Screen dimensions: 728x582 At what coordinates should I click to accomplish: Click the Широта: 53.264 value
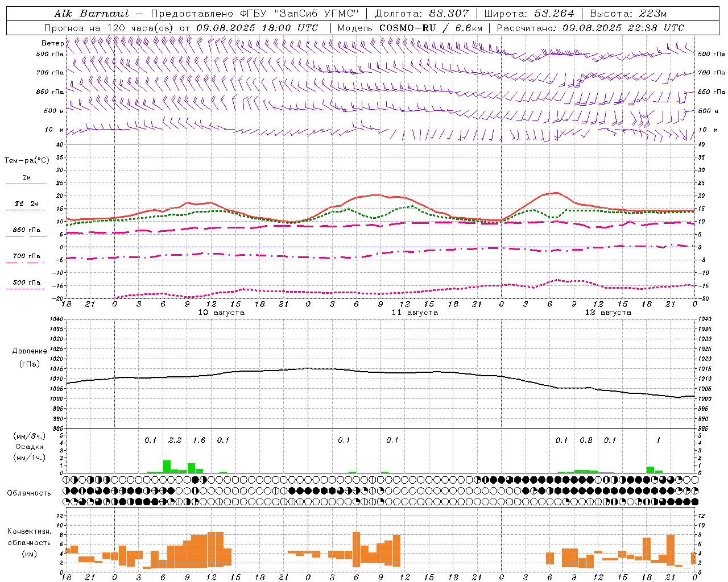529,14
